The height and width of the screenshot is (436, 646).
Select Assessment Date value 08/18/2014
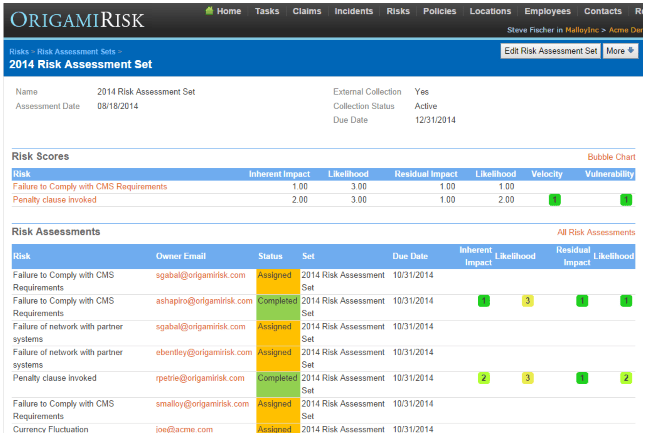coord(118,106)
